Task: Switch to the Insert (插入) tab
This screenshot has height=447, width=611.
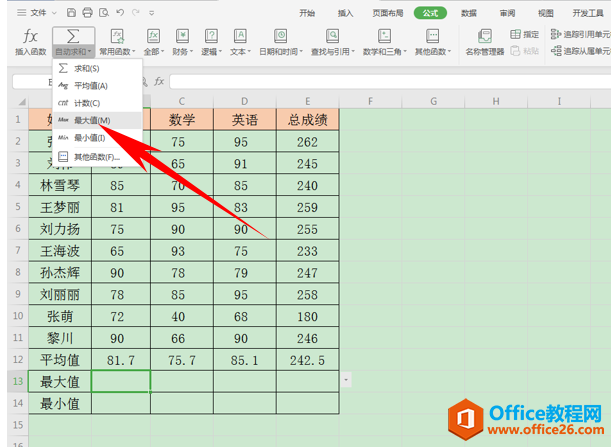Action: [x=345, y=13]
